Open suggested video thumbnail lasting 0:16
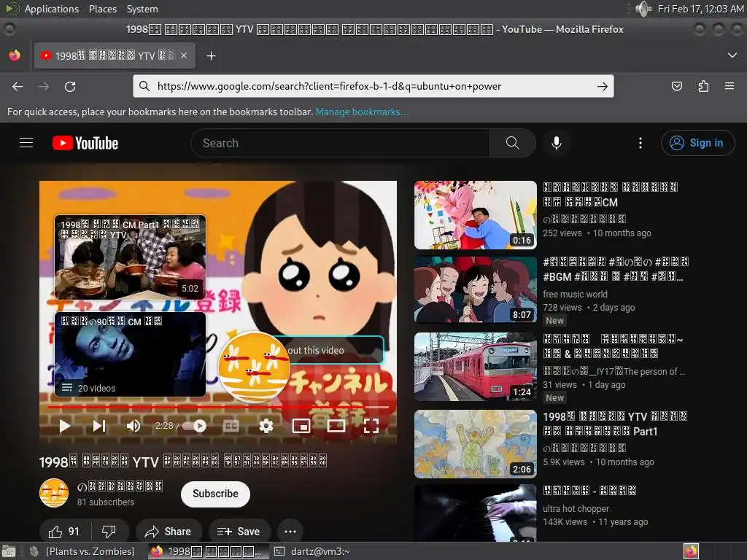 coord(476,215)
